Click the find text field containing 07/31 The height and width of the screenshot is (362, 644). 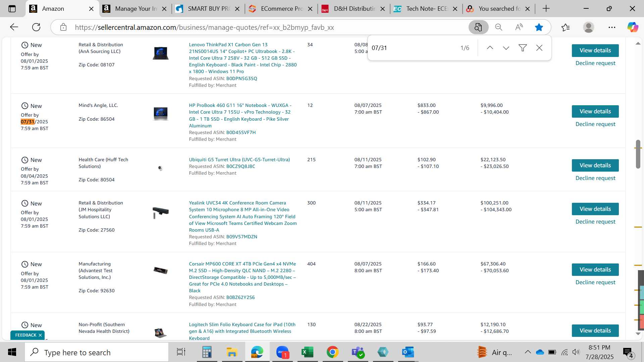click(x=413, y=48)
